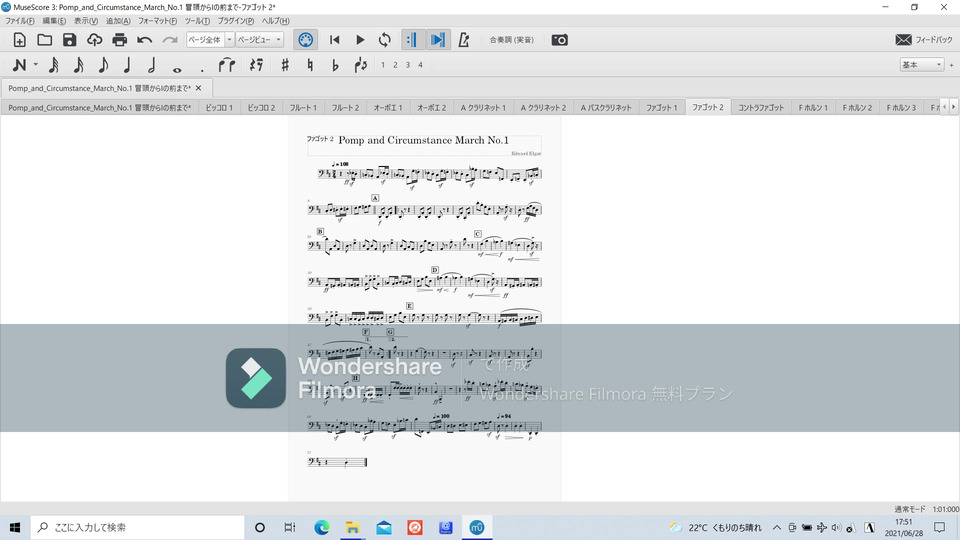The width and height of the screenshot is (960, 540).
Task: Rewind playback to the start position
Action: [334, 40]
